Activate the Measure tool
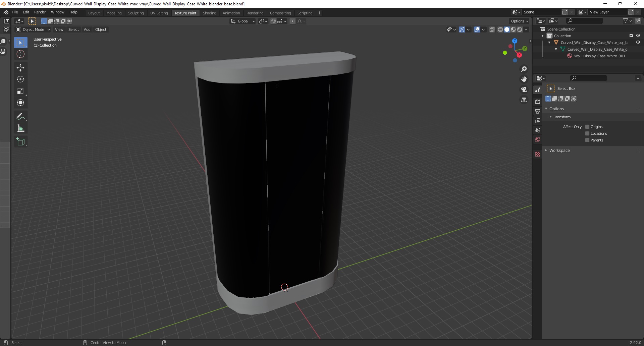The width and height of the screenshot is (644, 346). (x=20, y=128)
